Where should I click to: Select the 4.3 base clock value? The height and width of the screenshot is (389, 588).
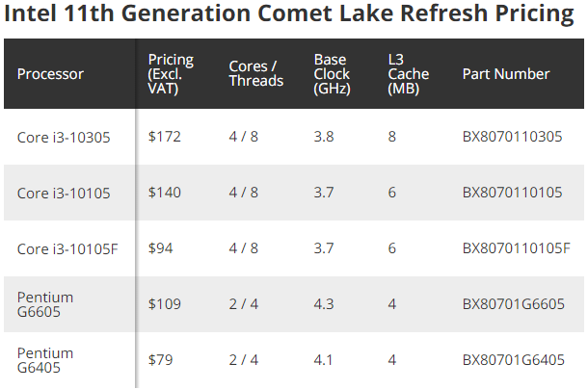324,305
